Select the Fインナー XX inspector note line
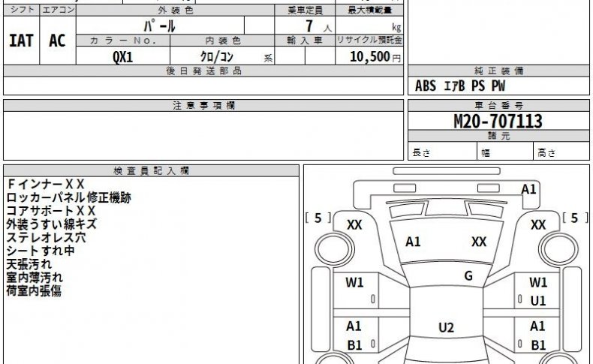 tap(46, 184)
